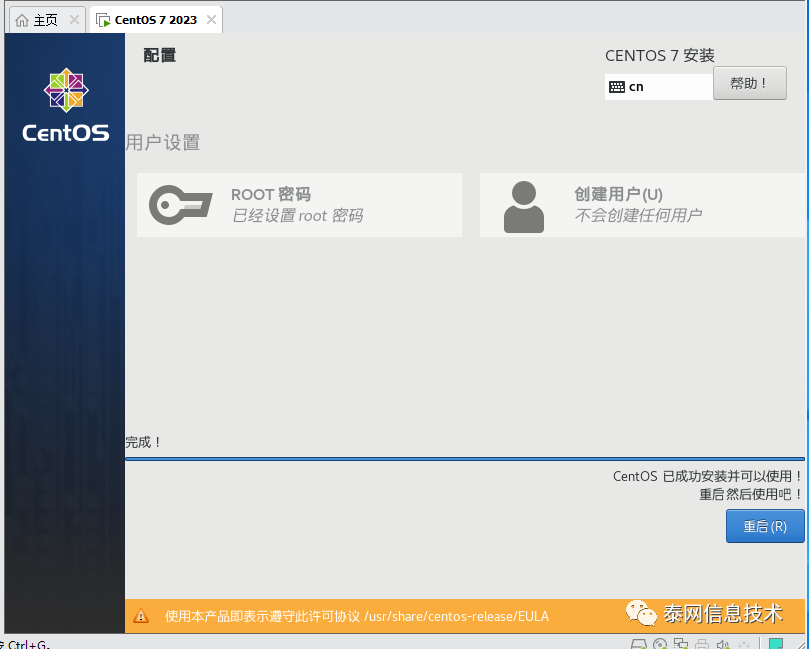Switch to the CentOS 7 2023 tab
Viewport: 809px width, 649px height.
pyautogui.click(x=156, y=20)
